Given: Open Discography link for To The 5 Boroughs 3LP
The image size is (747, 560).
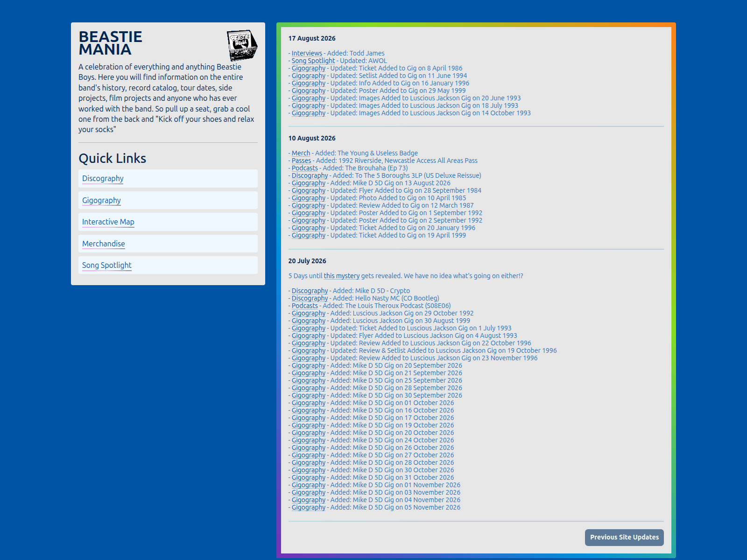Looking at the screenshot, I should point(310,175).
